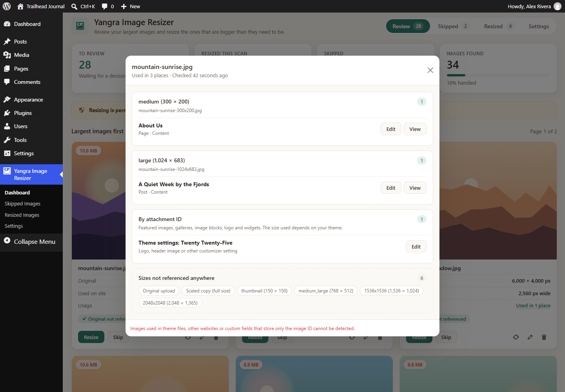Switch to the Resized tab
The width and height of the screenshot is (565, 392).
point(498,26)
